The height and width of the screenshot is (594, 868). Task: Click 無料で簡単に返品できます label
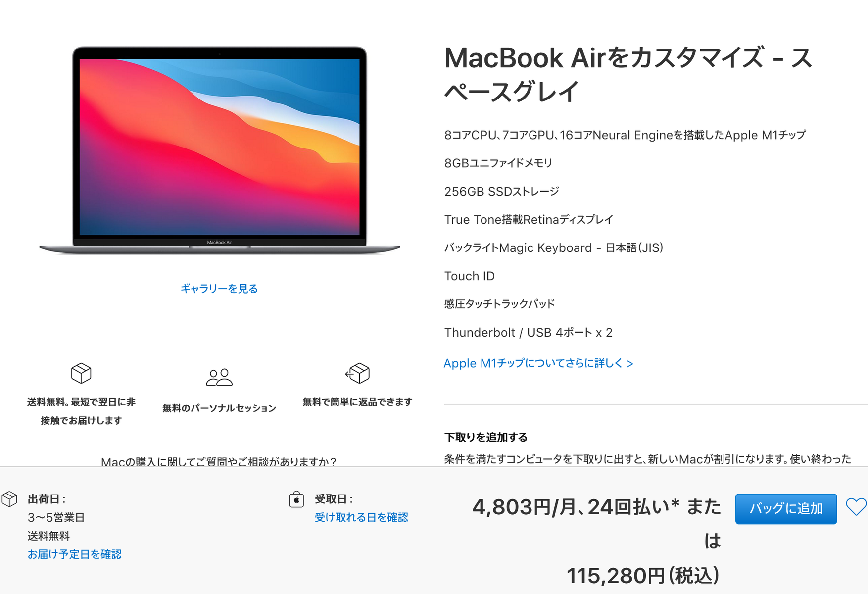coord(357,402)
